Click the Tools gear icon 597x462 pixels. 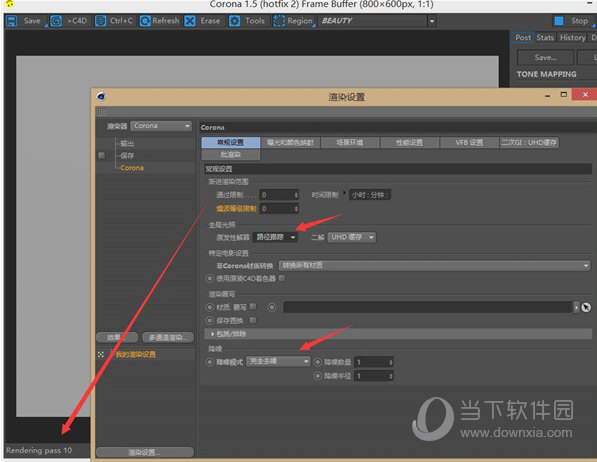pos(235,21)
